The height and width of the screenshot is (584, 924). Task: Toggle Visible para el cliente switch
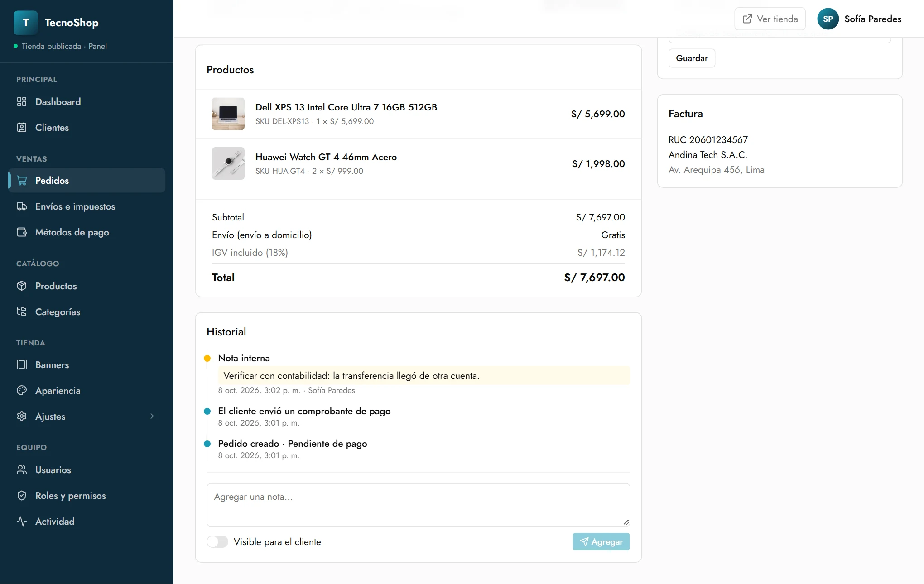(217, 542)
